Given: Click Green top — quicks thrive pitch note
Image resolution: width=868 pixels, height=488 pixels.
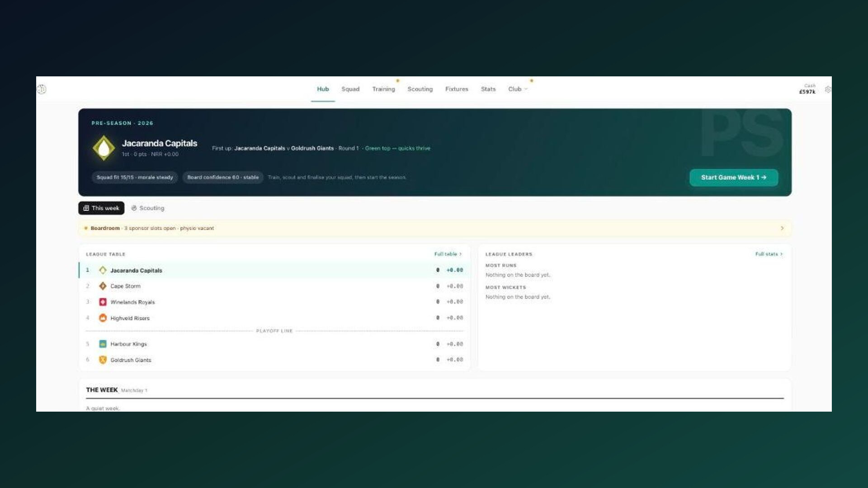Looking at the screenshot, I should tap(397, 148).
